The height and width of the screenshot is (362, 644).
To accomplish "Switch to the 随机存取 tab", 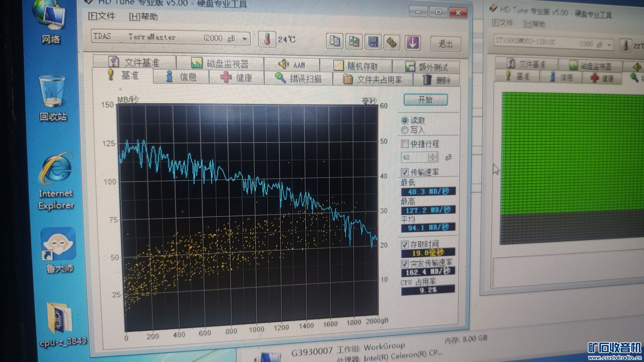I will click(356, 66).
